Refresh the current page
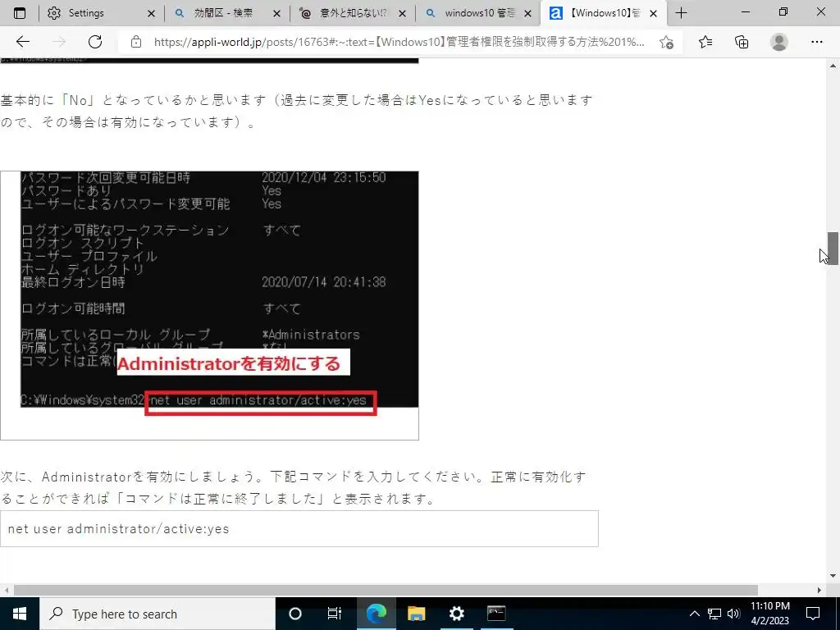This screenshot has width=840, height=630. (x=95, y=42)
